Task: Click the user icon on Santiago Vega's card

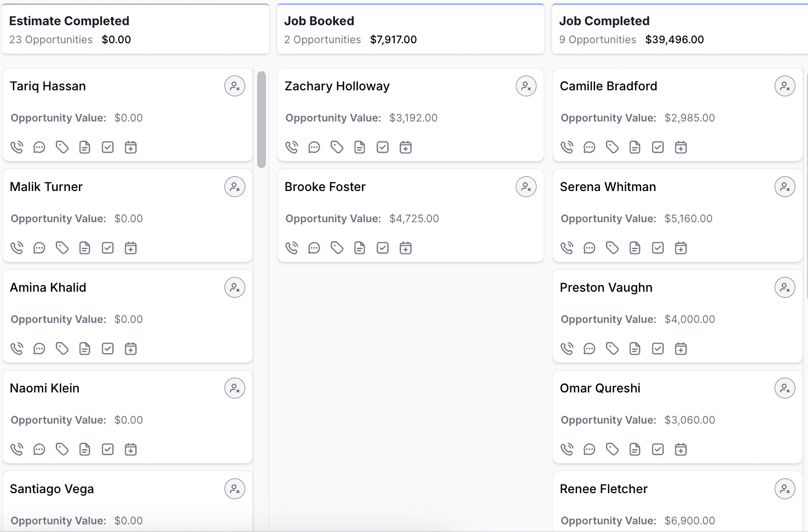Action: [x=235, y=489]
